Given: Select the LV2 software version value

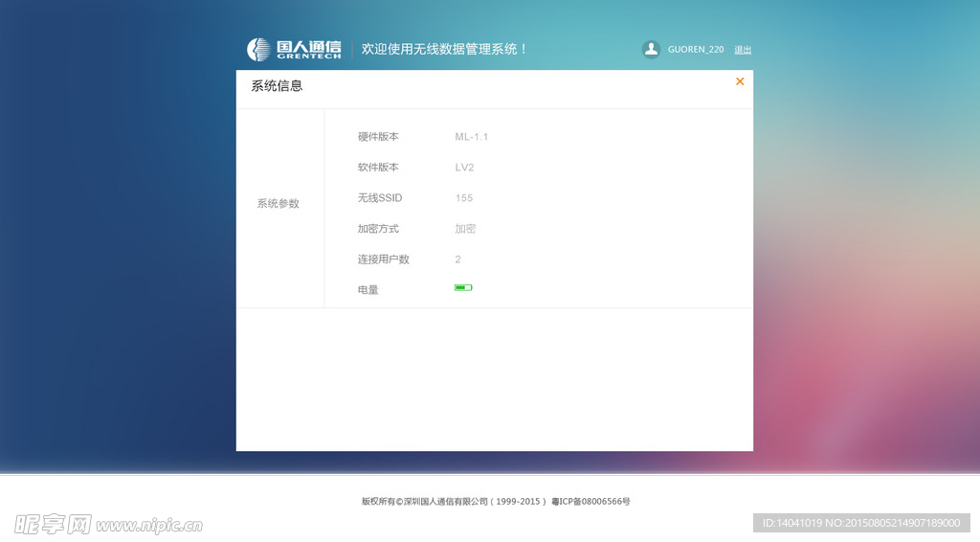Looking at the screenshot, I should click(x=464, y=168).
